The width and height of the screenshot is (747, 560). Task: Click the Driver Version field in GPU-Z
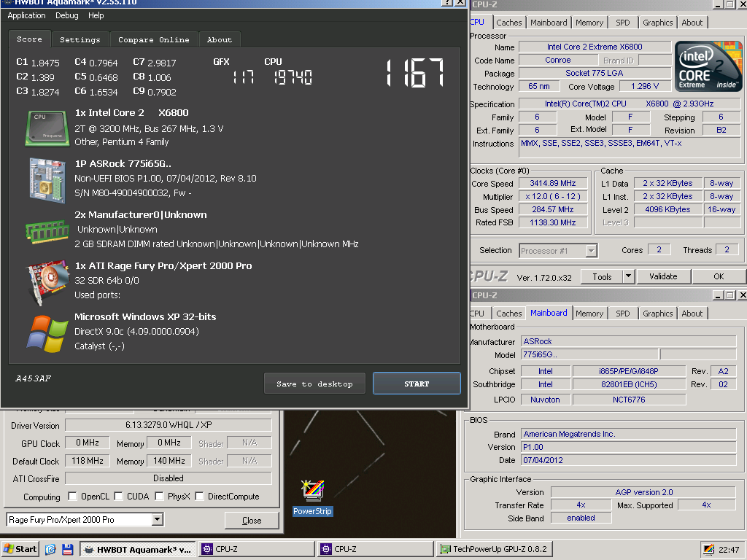tap(169, 425)
